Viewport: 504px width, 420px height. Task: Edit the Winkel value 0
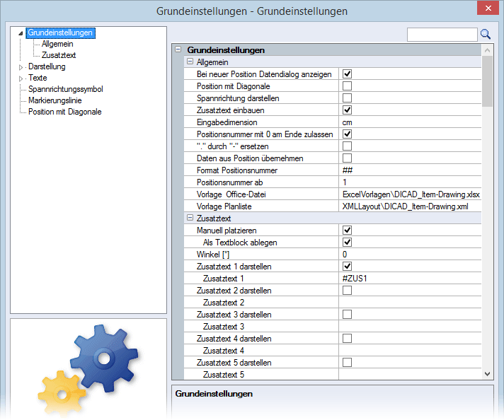(410, 255)
